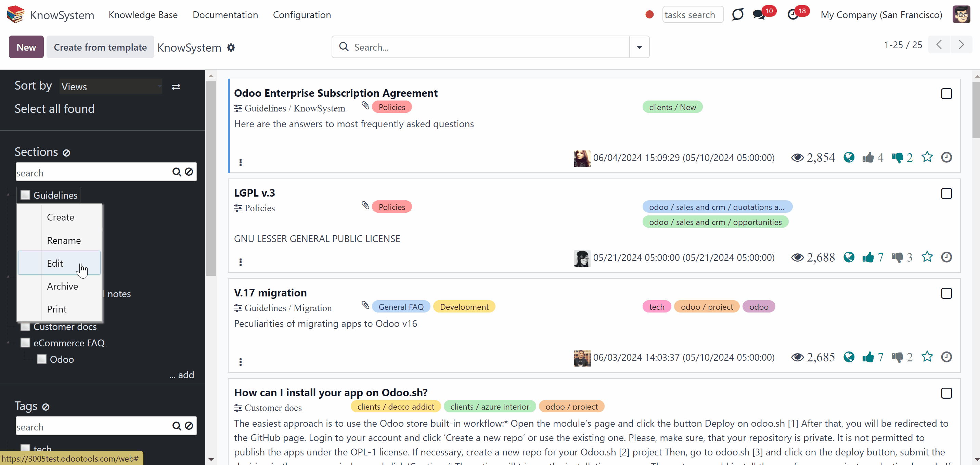Star the LGPL v.3 article as favorite
Screen dimensions: 980x465
click(x=927, y=257)
